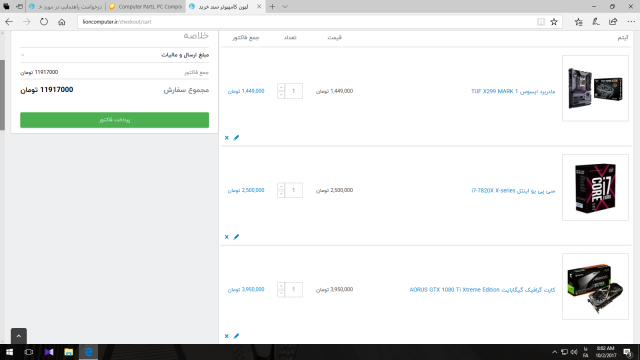Show tabs you've set aside
Viewport: 640px width, 360px height.
click(6, 7)
